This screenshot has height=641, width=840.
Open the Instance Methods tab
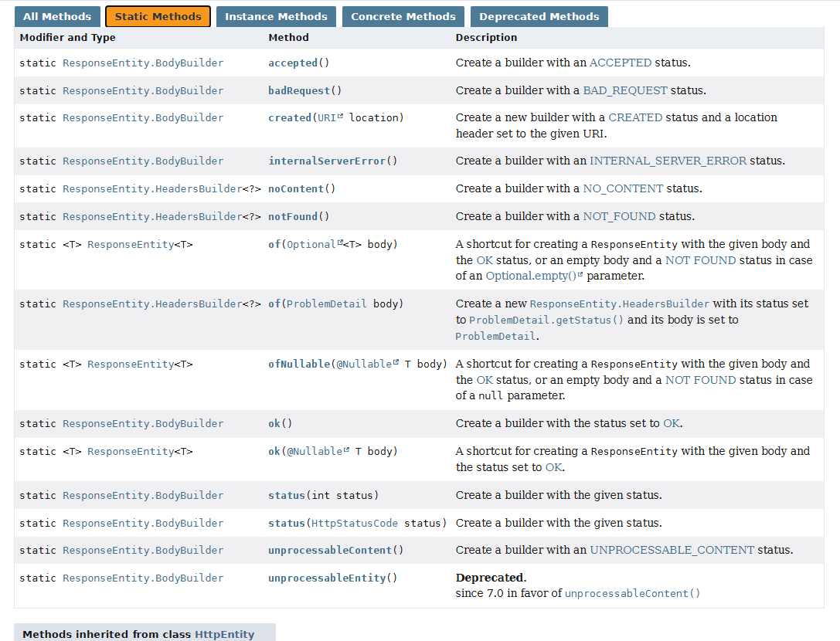point(276,16)
